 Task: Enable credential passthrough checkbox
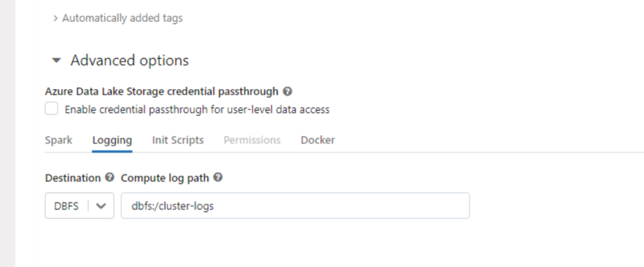[52, 109]
